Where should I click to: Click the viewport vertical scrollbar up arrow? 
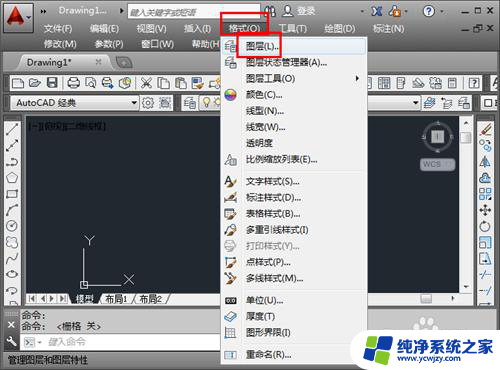466,123
